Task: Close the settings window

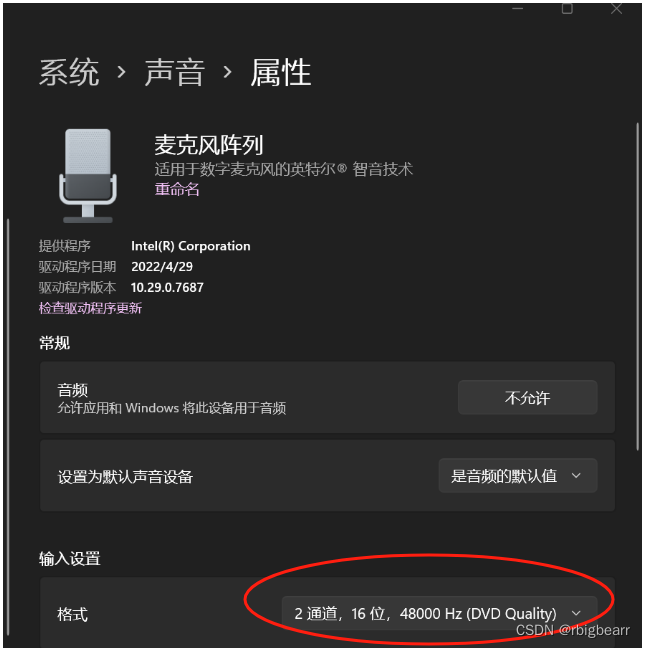Action: coord(616,8)
